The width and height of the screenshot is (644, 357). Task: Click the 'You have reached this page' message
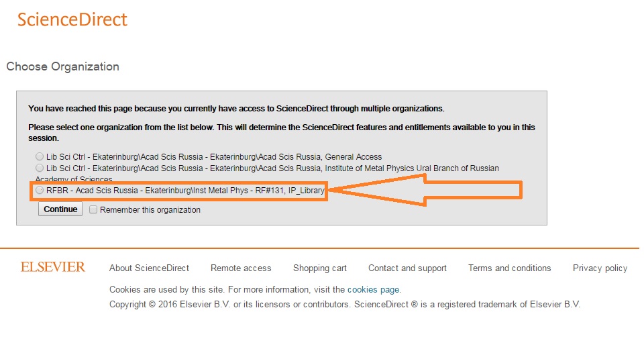pos(236,109)
